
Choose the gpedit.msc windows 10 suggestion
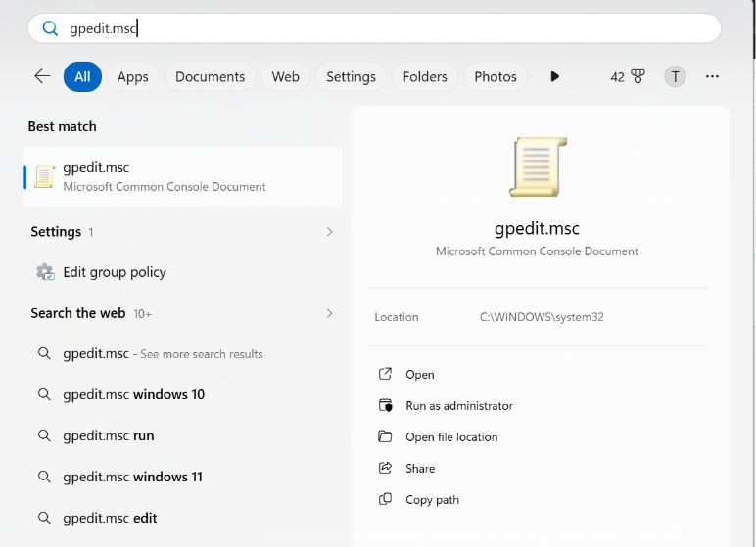point(182,394)
